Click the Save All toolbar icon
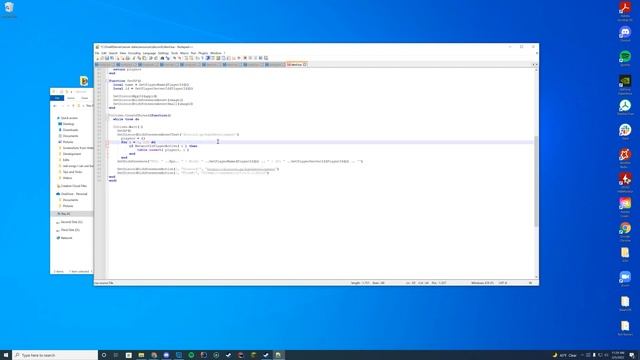The image size is (640, 360). (x=112, y=58)
